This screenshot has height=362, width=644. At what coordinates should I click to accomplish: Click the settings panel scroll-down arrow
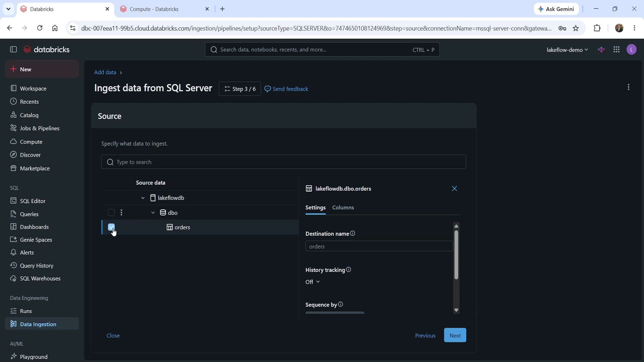click(x=456, y=310)
